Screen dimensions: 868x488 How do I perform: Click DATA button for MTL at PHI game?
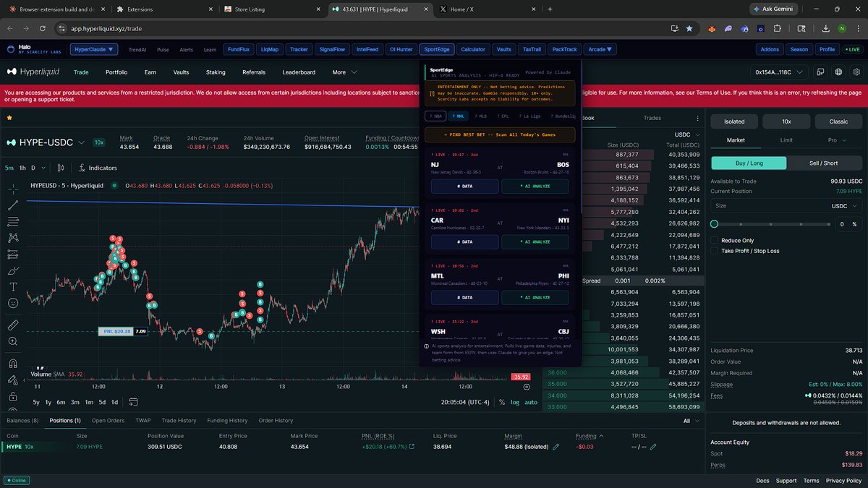pyautogui.click(x=465, y=297)
